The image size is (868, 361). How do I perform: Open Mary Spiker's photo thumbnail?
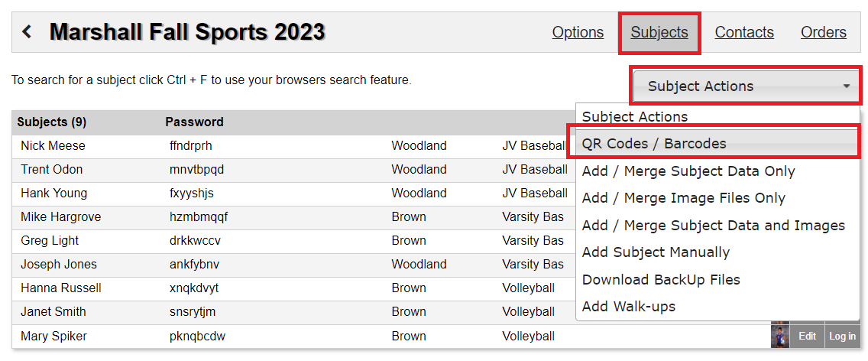click(x=779, y=336)
